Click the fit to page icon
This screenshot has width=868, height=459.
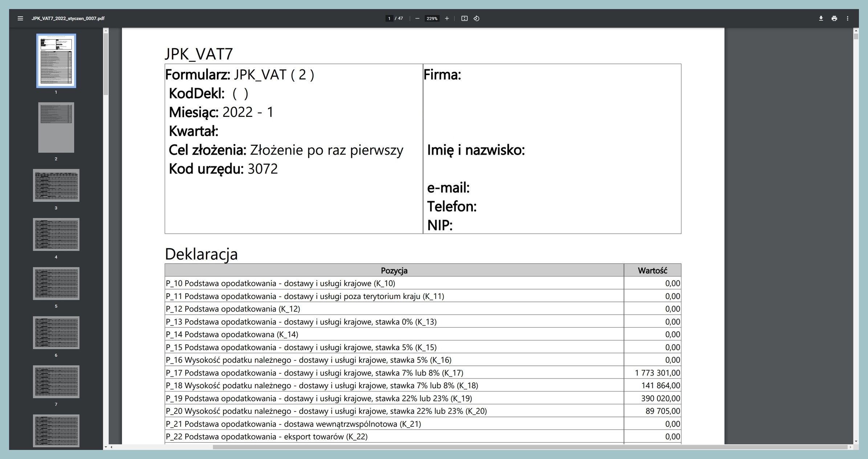[464, 19]
